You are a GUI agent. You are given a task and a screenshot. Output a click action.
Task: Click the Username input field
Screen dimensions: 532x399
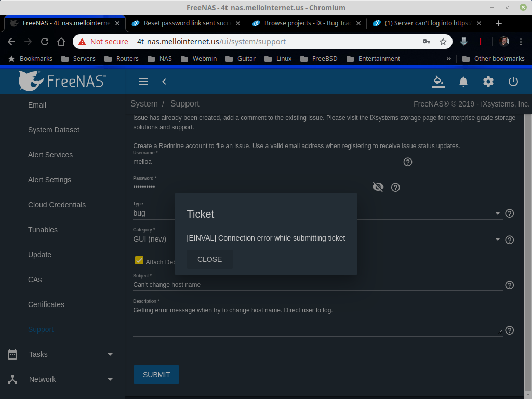click(x=267, y=162)
